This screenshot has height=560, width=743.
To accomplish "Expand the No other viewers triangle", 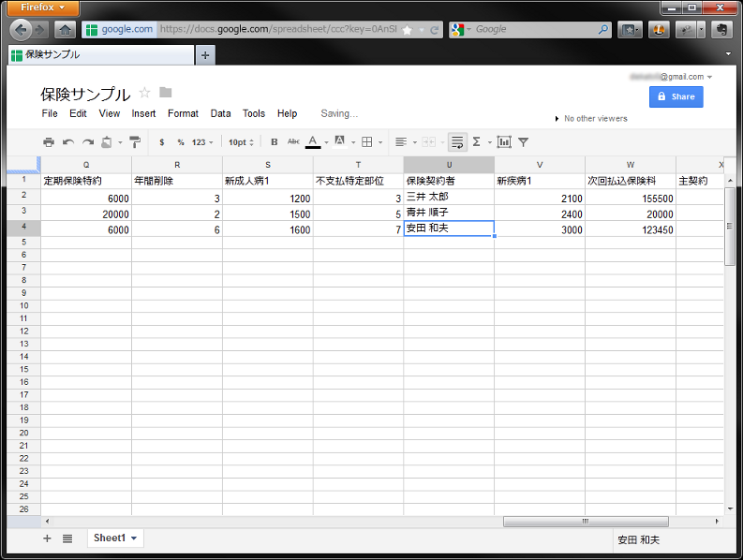I will pyautogui.click(x=557, y=118).
